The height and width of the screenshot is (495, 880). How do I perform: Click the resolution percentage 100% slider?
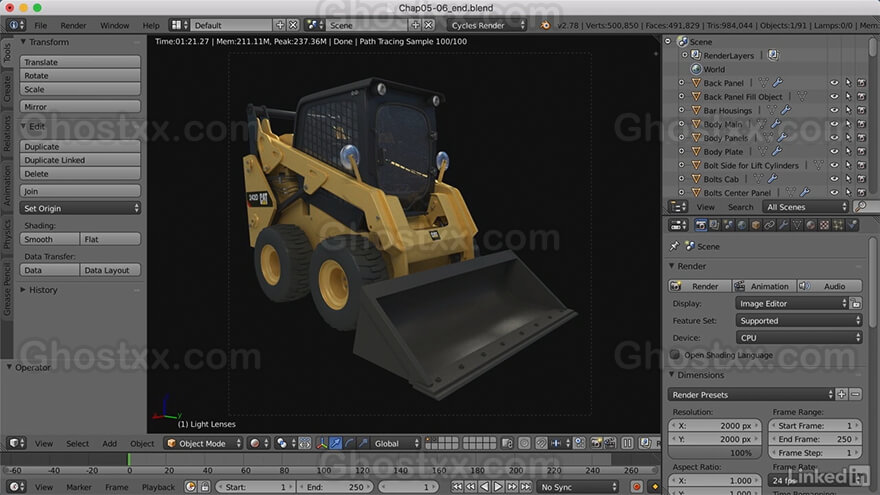715,452
